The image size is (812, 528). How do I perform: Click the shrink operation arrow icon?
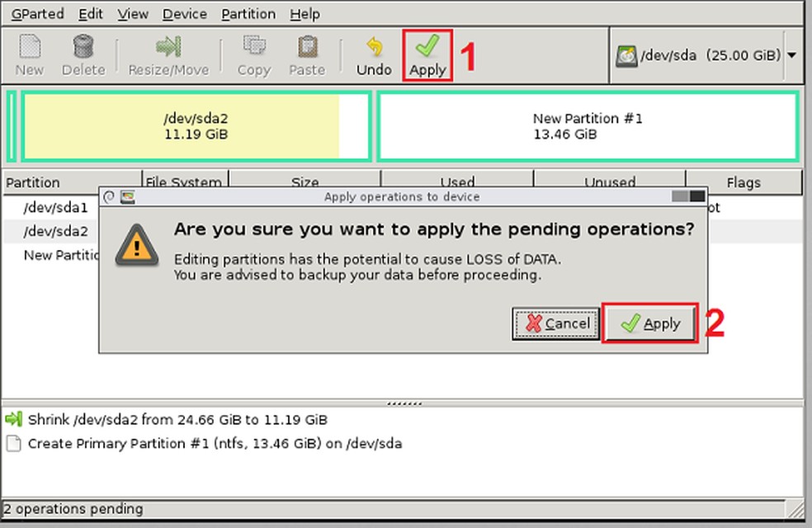coord(13,419)
